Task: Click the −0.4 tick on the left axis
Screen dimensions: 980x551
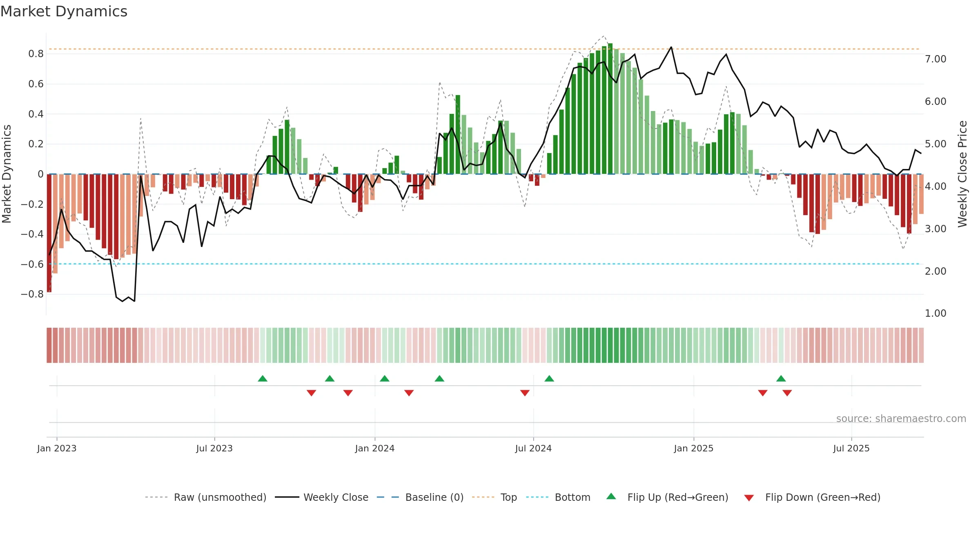Action: (x=32, y=234)
